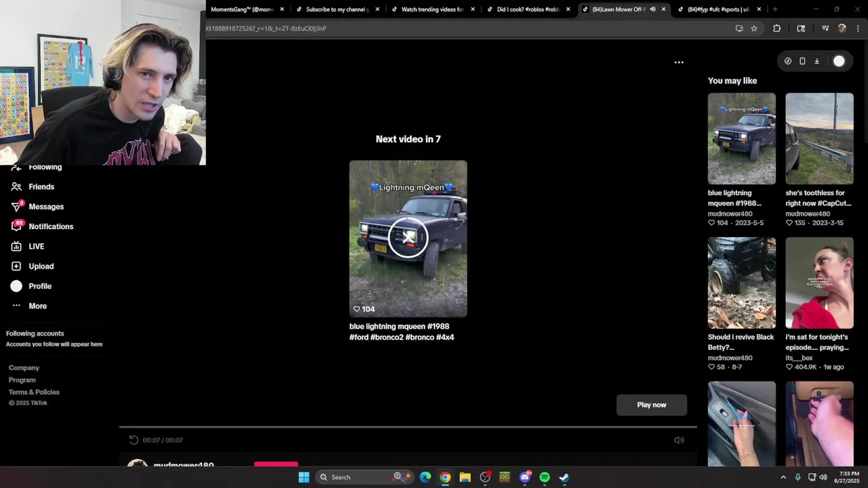
Task: Open Microsoft Edge from the taskbar
Action: 425,477
